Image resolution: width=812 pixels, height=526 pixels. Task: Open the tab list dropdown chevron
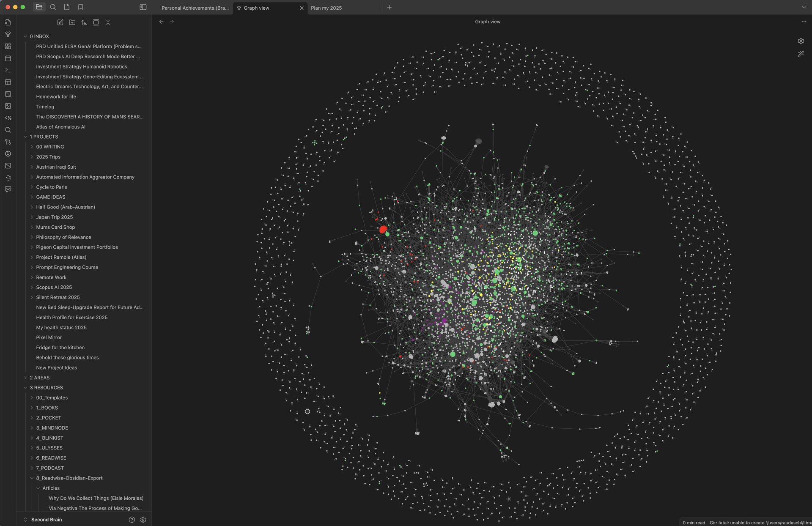[804, 7]
